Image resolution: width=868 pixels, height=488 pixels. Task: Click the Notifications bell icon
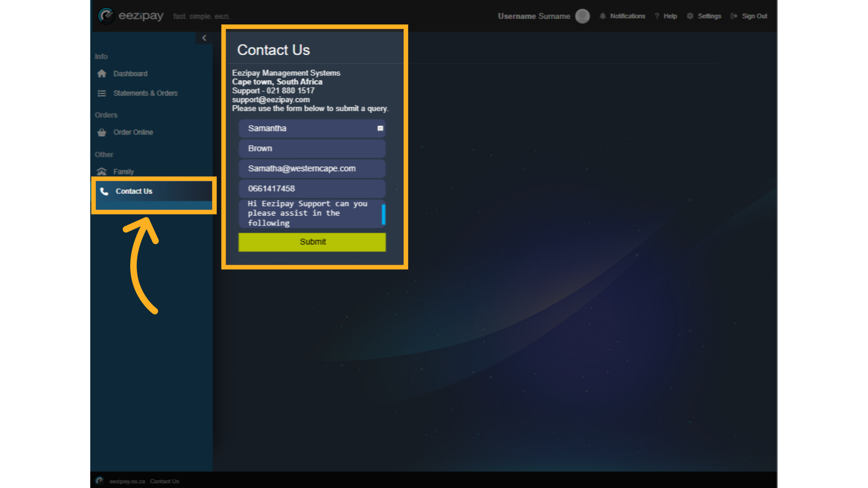tap(603, 16)
